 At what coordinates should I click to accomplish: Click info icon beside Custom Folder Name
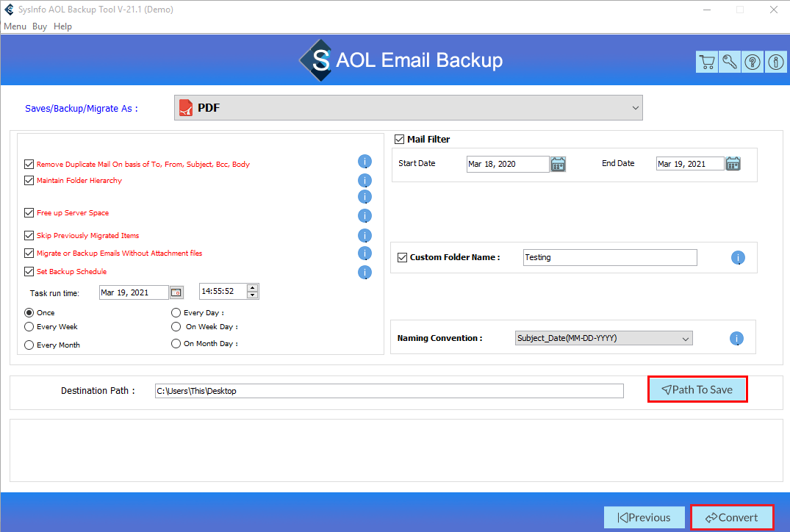click(x=738, y=258)
